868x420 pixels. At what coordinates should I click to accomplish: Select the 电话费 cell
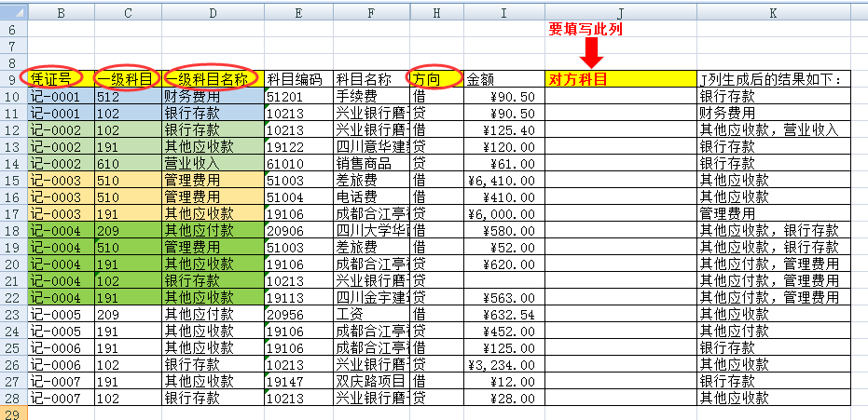click(370, 197)
